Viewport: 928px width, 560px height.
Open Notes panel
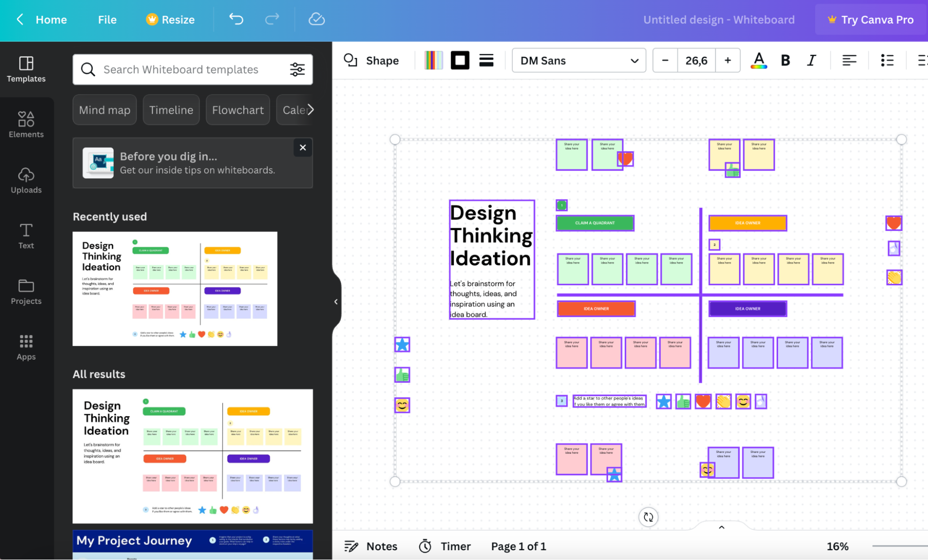pyautogui.click(x=371, y=546)
